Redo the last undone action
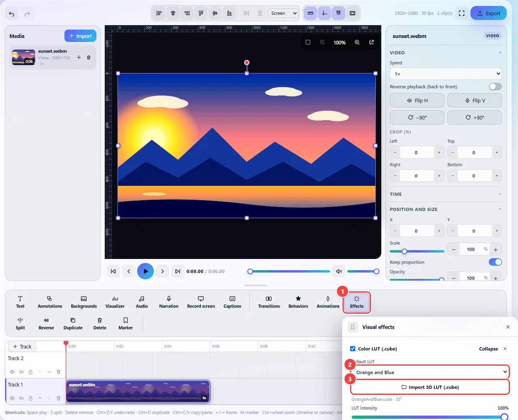The height and width of the screenshot is (420, 518). [x=27, y=14]
